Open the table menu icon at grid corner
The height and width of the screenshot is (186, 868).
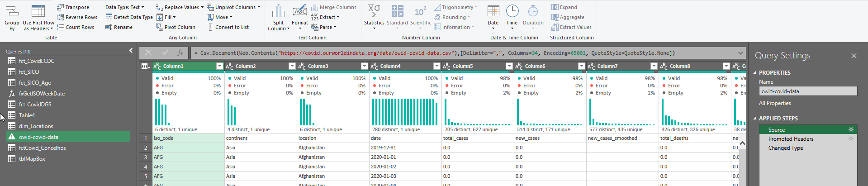(x=146, y=66)
